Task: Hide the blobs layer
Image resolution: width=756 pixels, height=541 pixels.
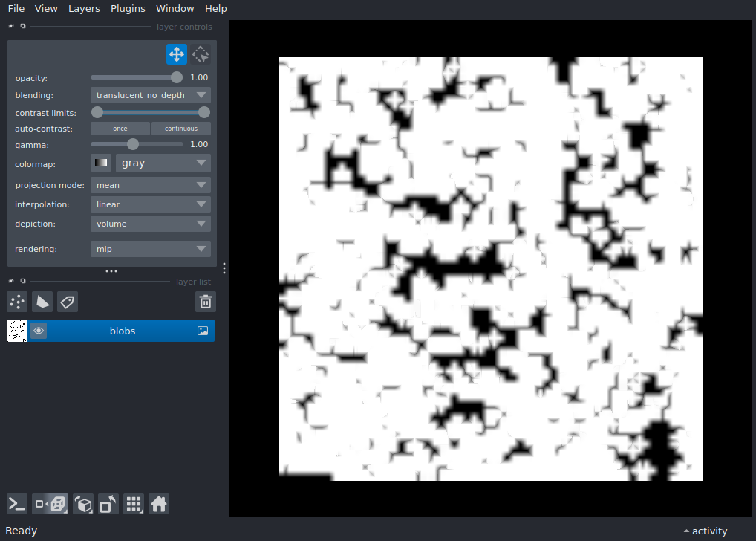Action: (x=39, y=330)
